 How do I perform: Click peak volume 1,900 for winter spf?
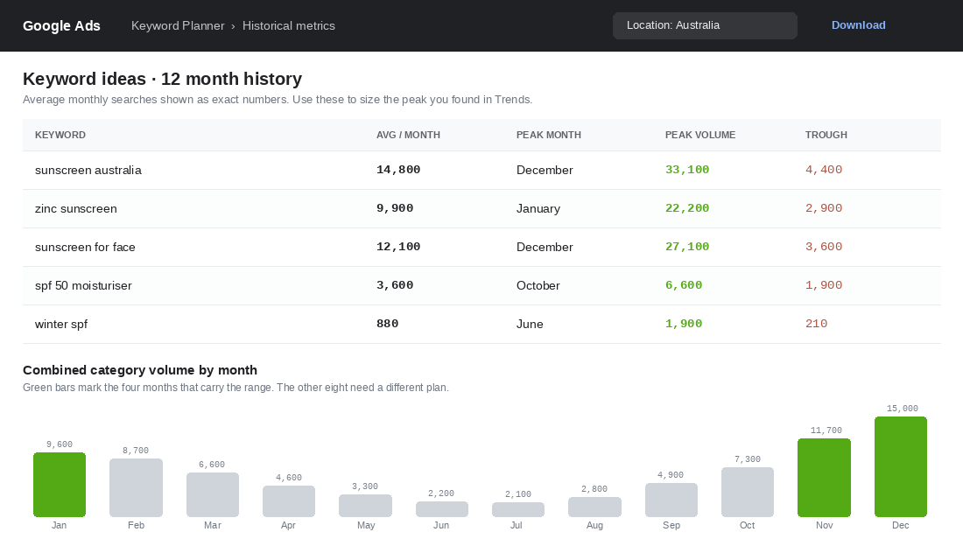[x=683, y=324]
